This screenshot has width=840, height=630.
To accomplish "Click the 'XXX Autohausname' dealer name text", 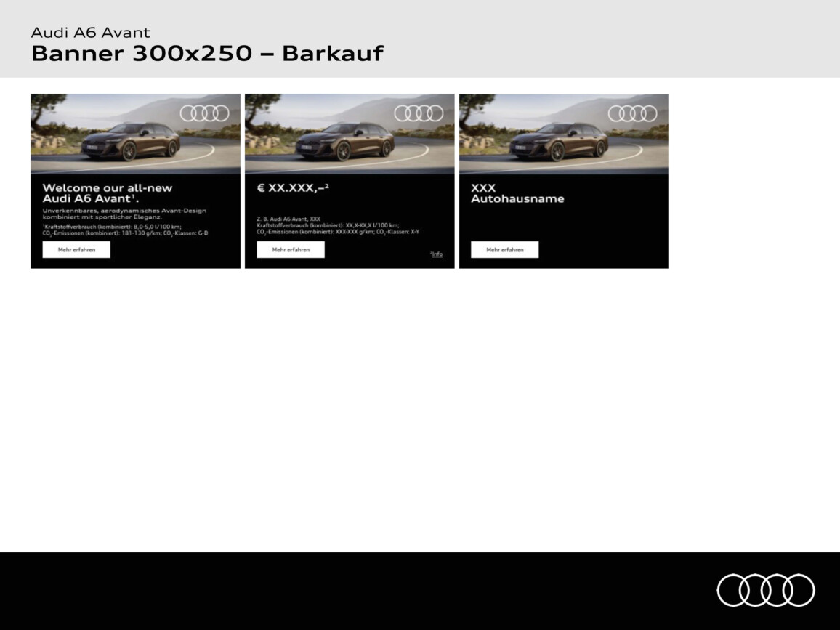I will coord(517,193).
